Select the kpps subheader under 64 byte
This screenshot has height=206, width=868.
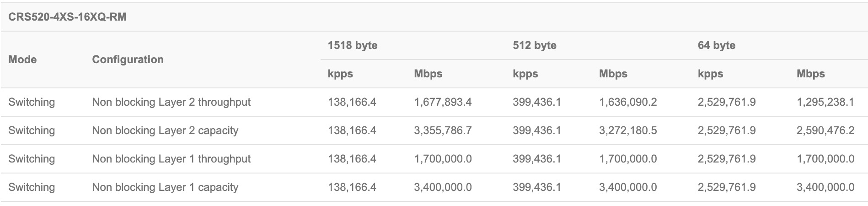coord(710,74)
